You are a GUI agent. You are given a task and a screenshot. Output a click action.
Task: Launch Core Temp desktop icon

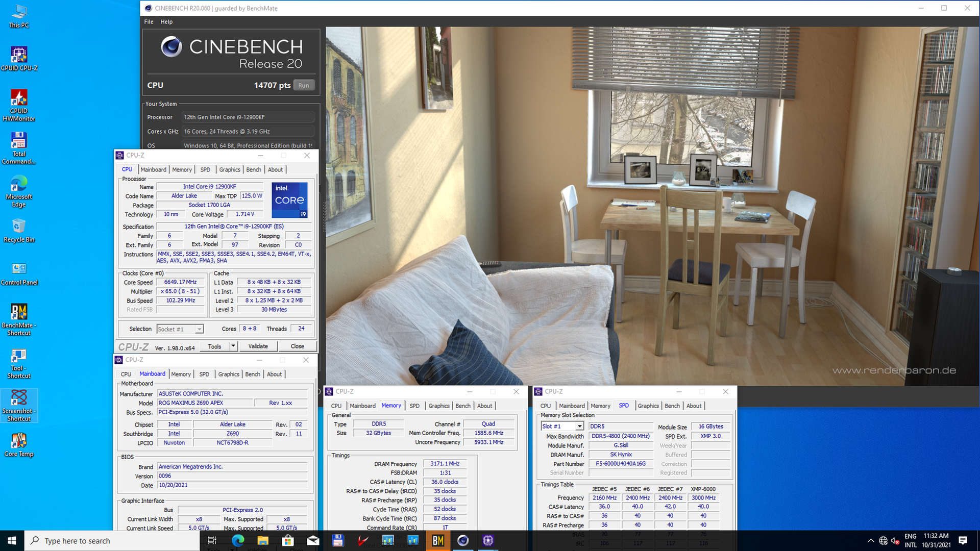tap(19, 445)
